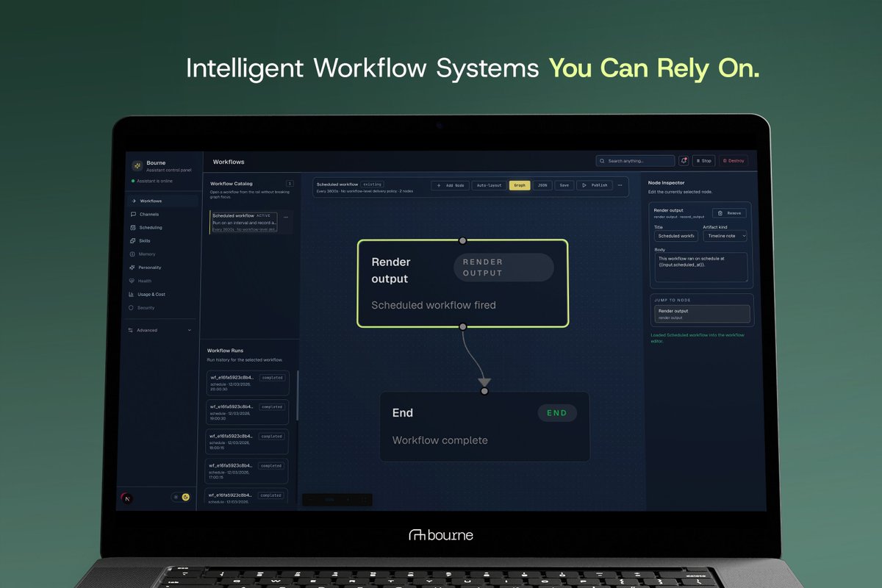Click the Publish button

tap(595, 185)
